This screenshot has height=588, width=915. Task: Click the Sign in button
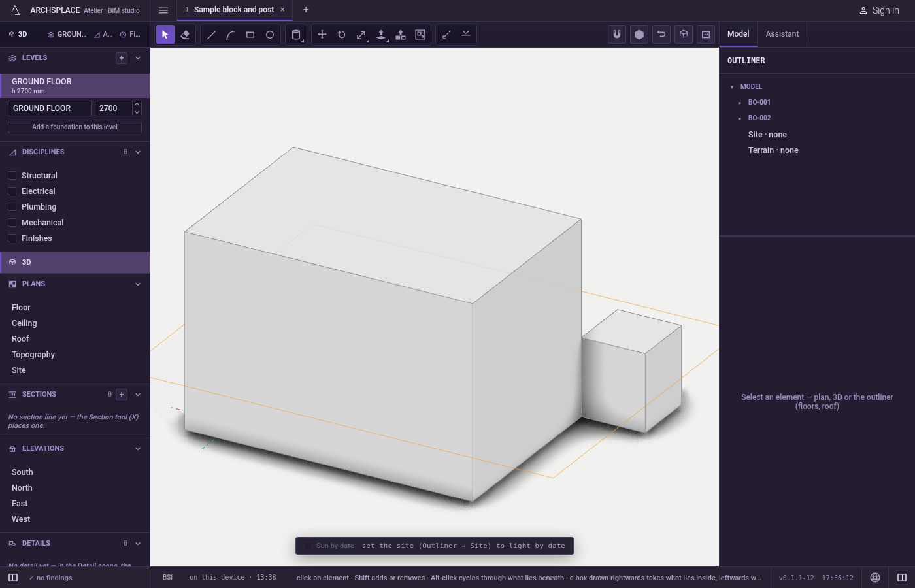[x=879, y=10]
